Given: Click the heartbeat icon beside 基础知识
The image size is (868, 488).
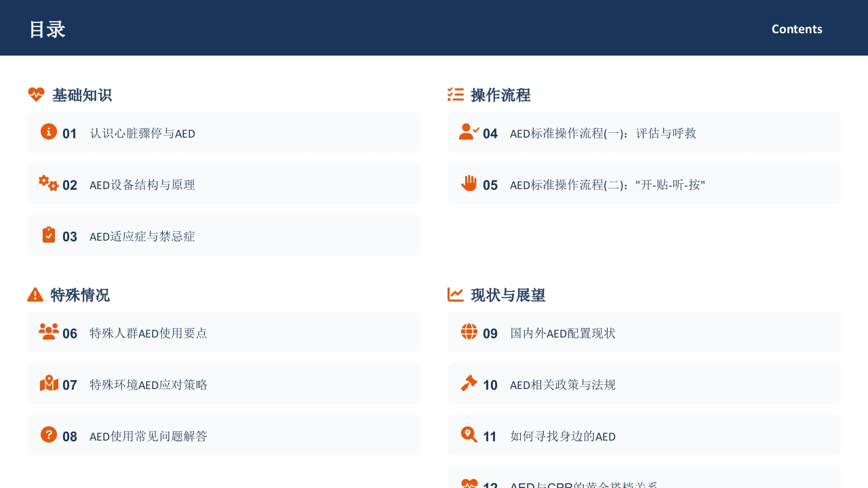Looking at the screenshot, I should [36, 95].
